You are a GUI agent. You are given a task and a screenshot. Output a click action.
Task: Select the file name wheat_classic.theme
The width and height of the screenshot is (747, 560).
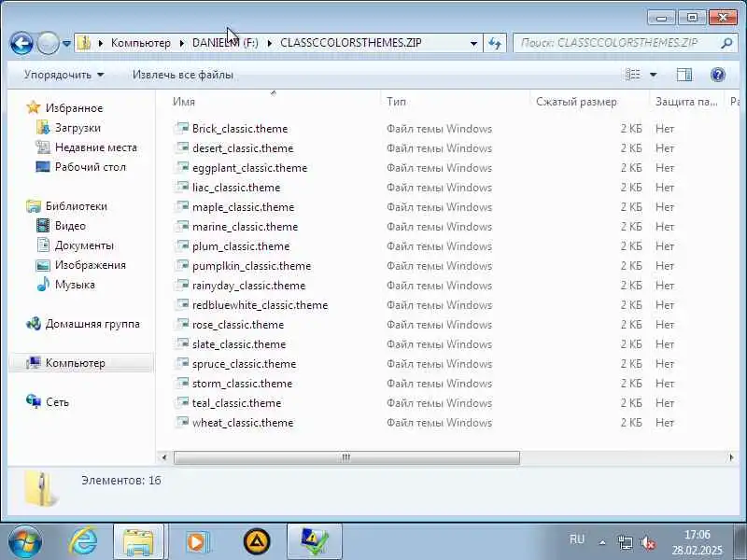coord(243,423)
